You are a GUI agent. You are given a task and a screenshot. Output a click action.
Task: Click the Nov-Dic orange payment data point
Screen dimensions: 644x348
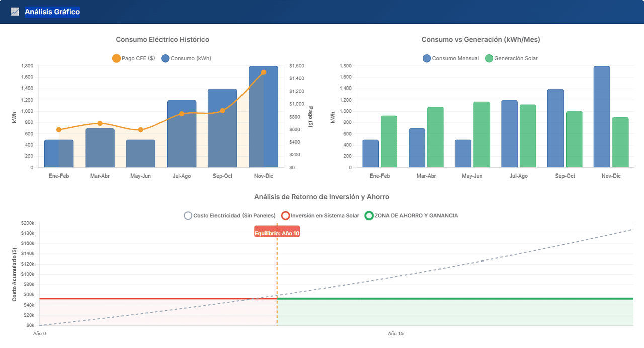click(x=264, y=72)
